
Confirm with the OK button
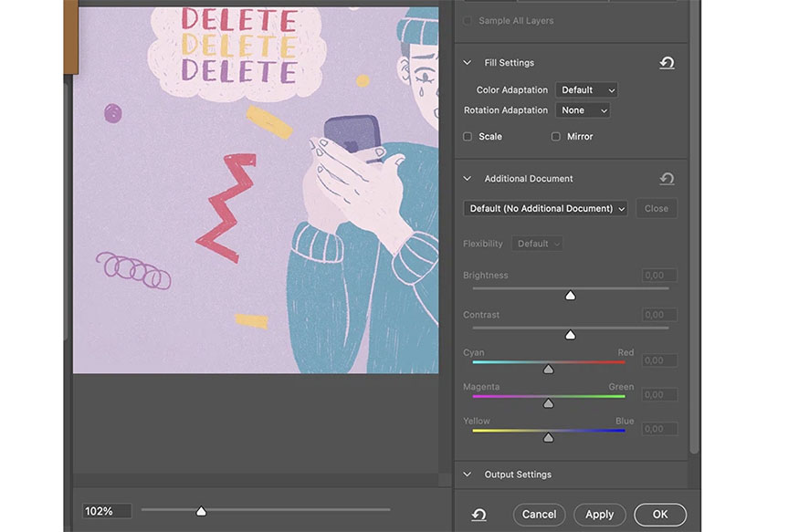coord(660,515)
